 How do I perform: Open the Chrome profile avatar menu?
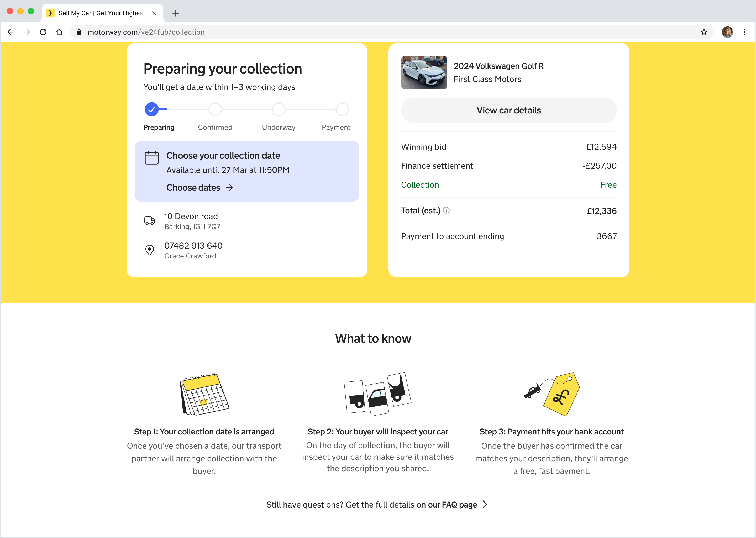[x=728, y=32]
